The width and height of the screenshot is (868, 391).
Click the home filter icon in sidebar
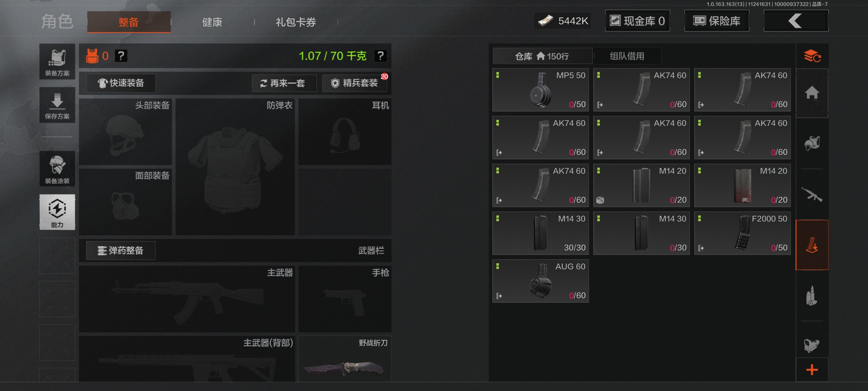(x=812, y=93)
